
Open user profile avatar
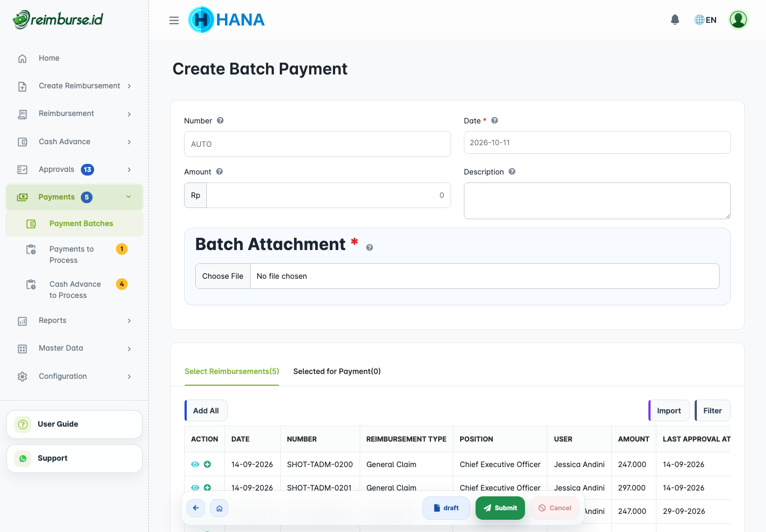738,20
